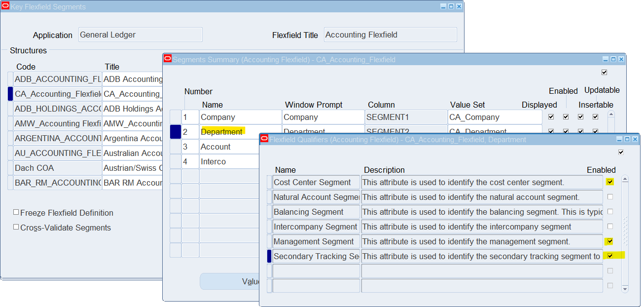Click the Argentina Accou structure title cell
The width and height of the screenshot is (644, 307).
133,138
